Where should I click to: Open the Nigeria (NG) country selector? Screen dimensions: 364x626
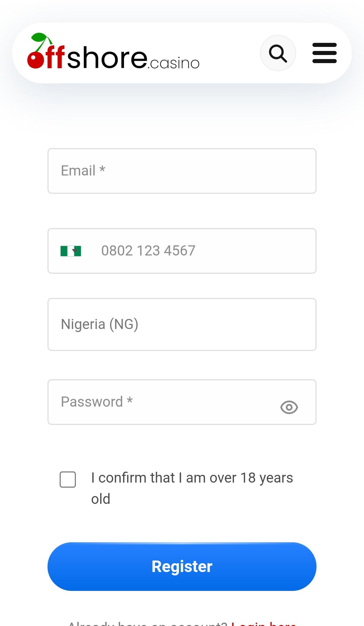(182, 324)
